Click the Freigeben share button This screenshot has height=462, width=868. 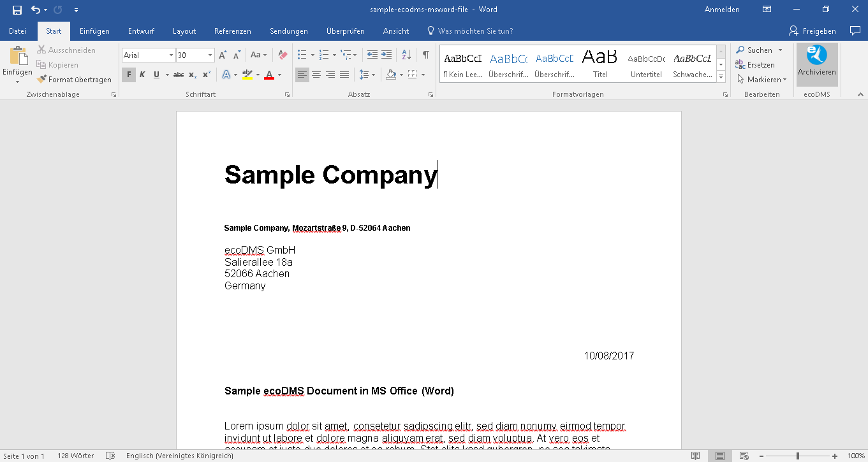tap(813, 31)
